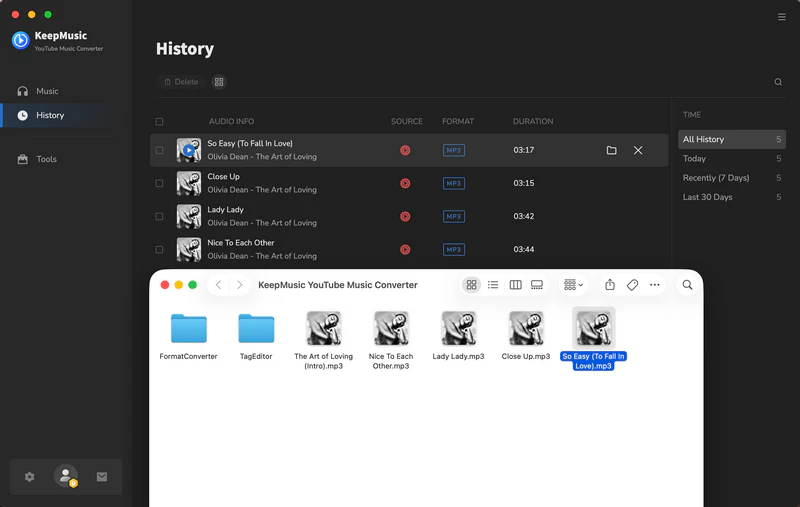Click the Finder search icon
The image size is (800, 507).
coord(687,285)
